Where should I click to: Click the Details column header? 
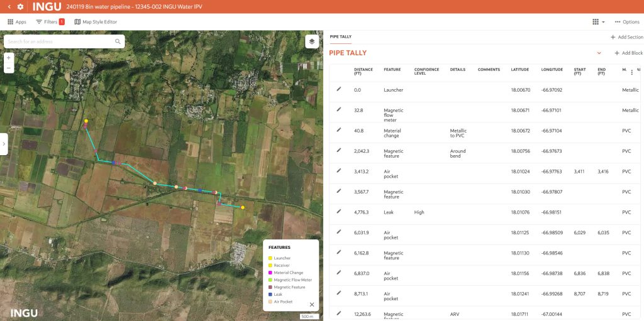tap(458, 70)
